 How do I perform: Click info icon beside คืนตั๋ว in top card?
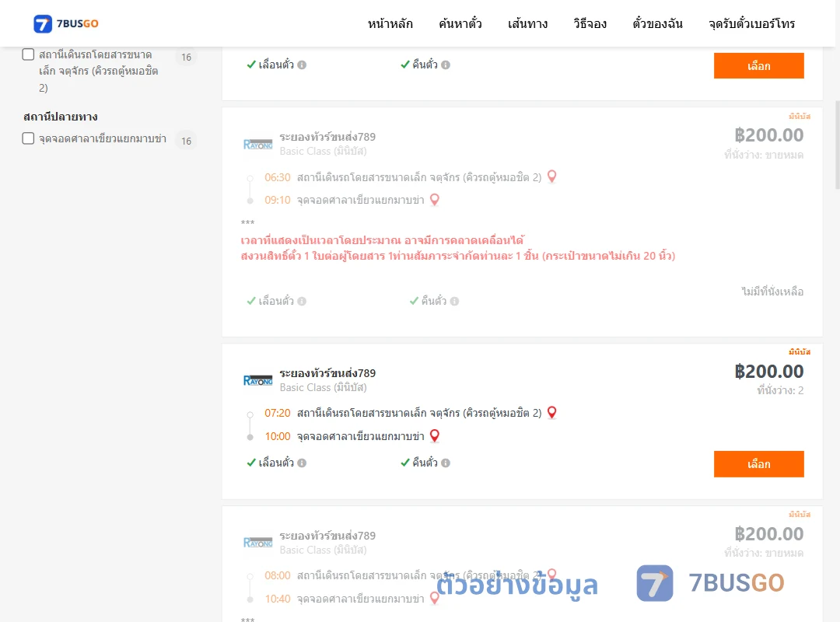click(446, 65)
